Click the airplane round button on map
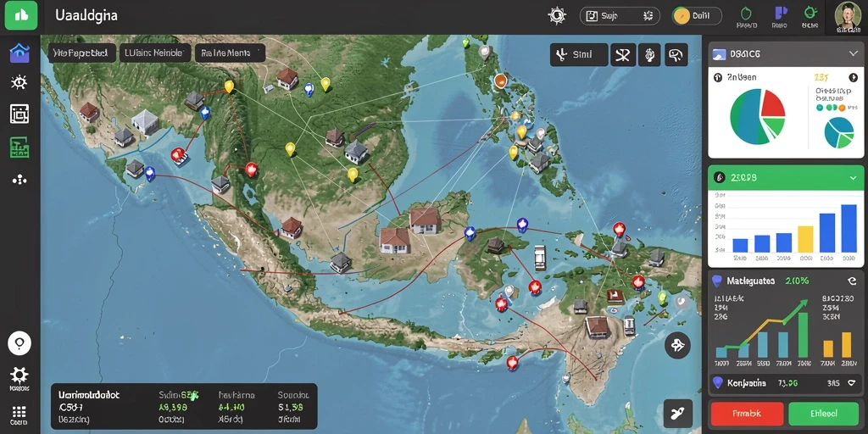Image resolution: width=868 pixels, height=434 pixels. tap(677, 345)
